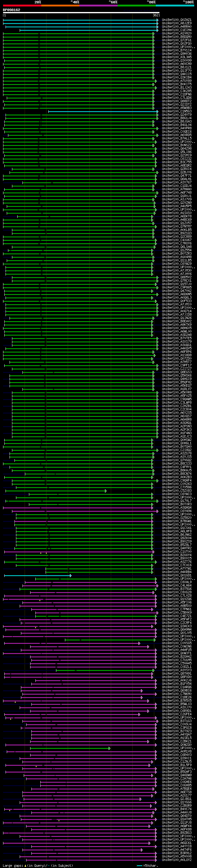The width and height of the screenshot is (197, 868).
Task: Click the UniRef100_B3C755 label
Action: 176,162
